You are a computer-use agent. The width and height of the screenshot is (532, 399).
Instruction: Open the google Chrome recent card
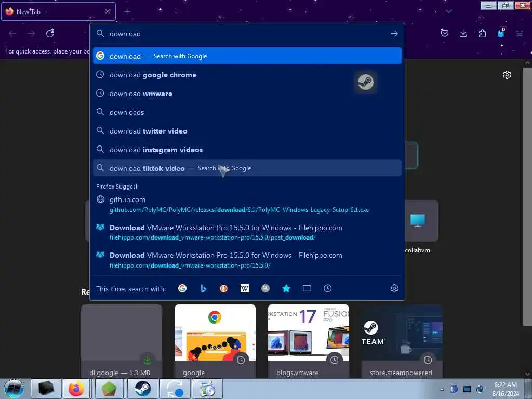pos(215,341)
